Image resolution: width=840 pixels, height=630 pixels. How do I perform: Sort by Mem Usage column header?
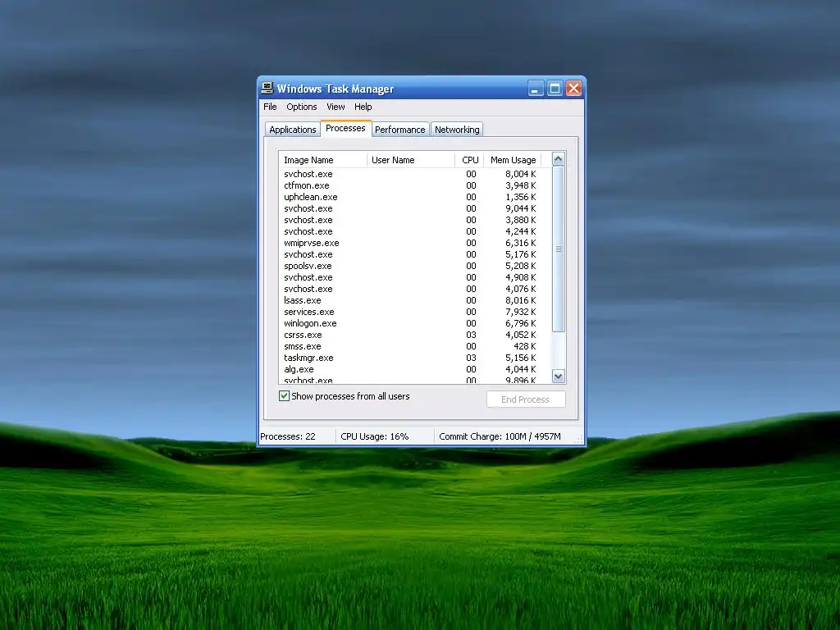pyautogui.click(x=513, y=160)
